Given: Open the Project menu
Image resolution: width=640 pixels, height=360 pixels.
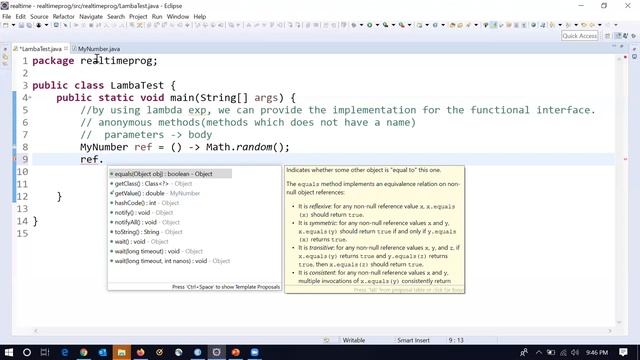Looking at the screenshot, I should [138, 16].
